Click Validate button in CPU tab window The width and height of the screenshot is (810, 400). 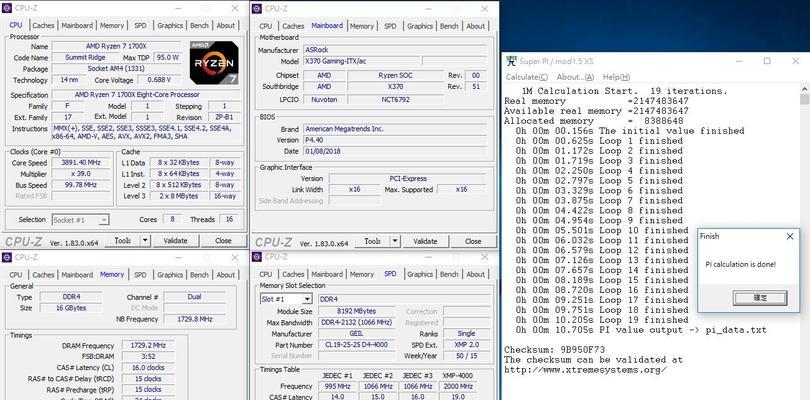175,240
